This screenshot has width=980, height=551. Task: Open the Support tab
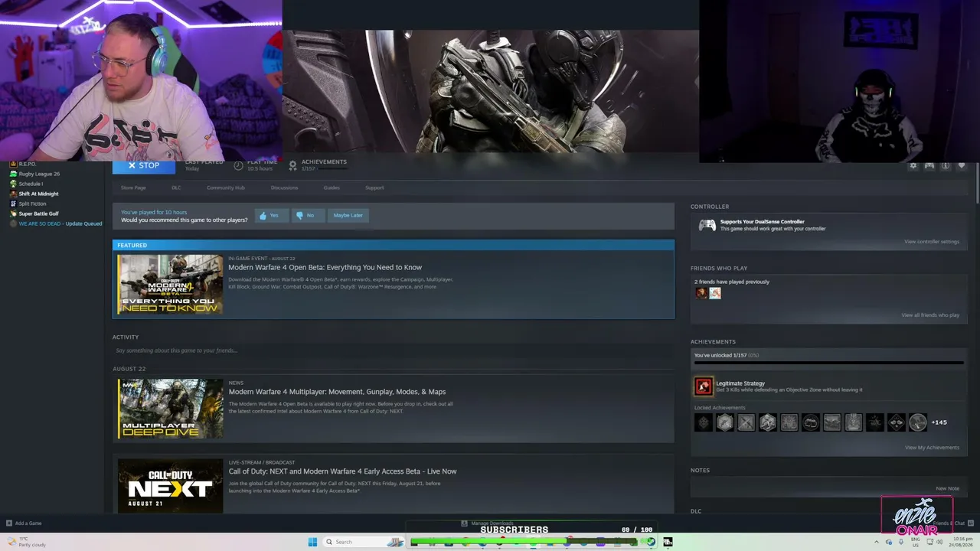374,187
